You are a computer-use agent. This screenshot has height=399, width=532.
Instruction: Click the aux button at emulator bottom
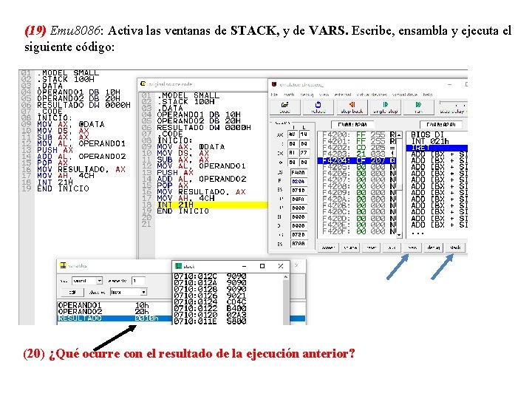tap(392, 248)
